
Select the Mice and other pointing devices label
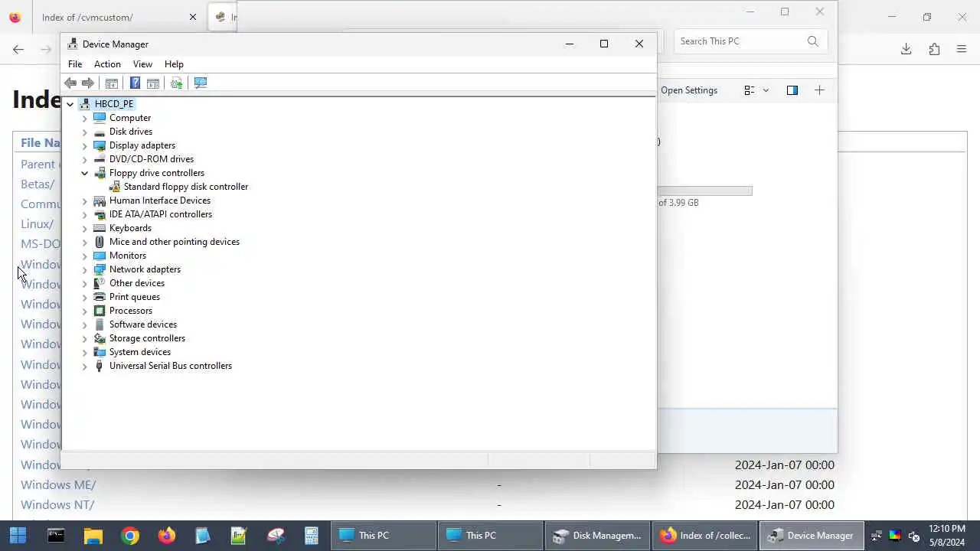(175, 242)
